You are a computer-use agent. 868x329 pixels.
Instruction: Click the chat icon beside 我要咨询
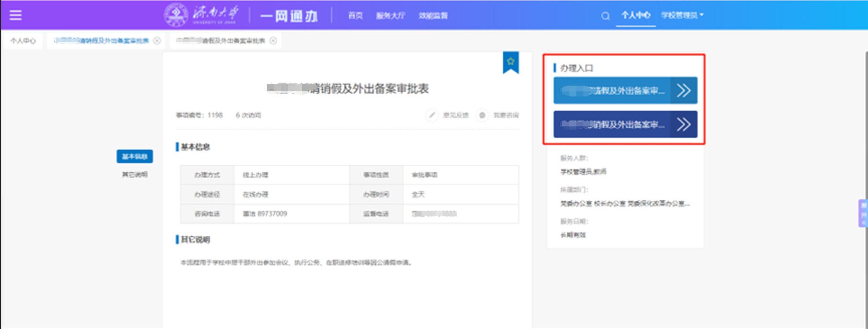[x=482, y=115]
